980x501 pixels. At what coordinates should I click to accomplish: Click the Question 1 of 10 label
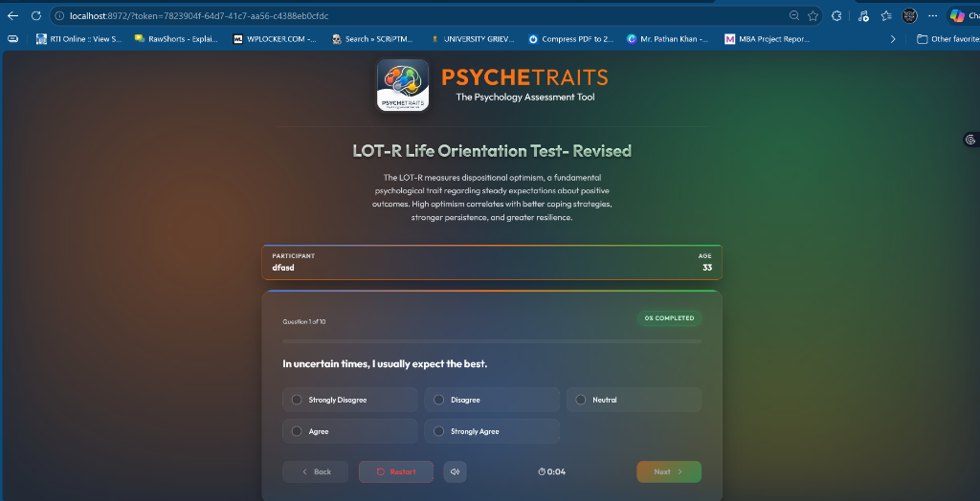303,321
